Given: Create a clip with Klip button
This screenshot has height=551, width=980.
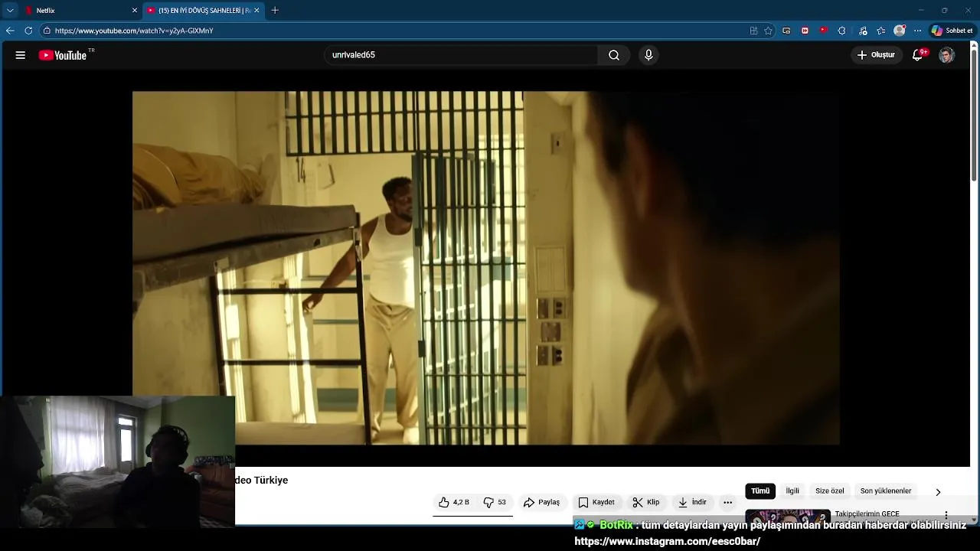Looking at the screenshot, I should pyautogui.click(x=646, y=502).
